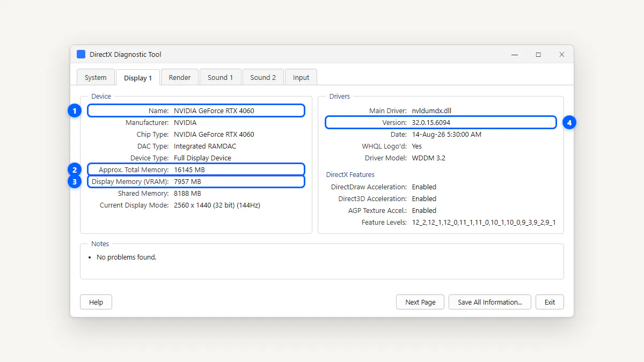
Task: Maximize the DirectX Diagnostic Tool window
Action: pyautogui.click(x=538, y=55)
